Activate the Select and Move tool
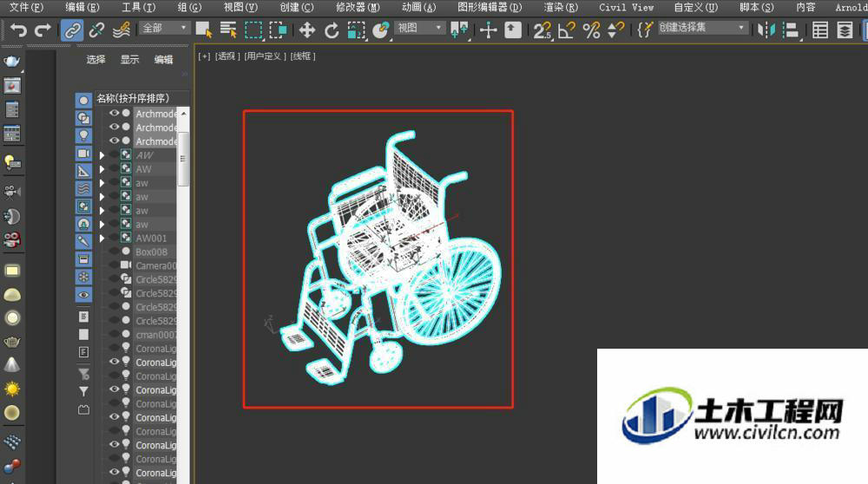 [306, 29]
